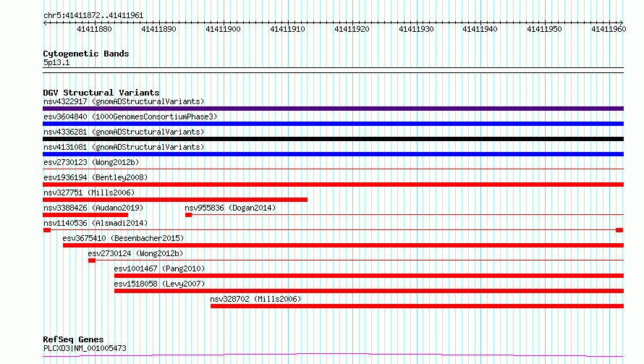
Task: Select variant label nsv4336281 (gnomADStructuralVariants)
Action: pyautogui.click(x=124, y=132)
